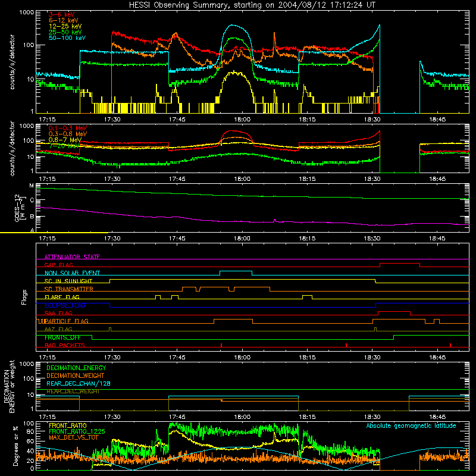Select the '12-25 keV' legend label
476x476 pixels.
65,26
